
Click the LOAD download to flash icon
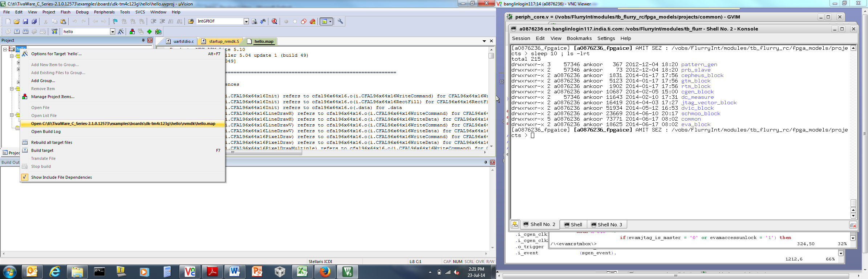(x=54, y=32)
